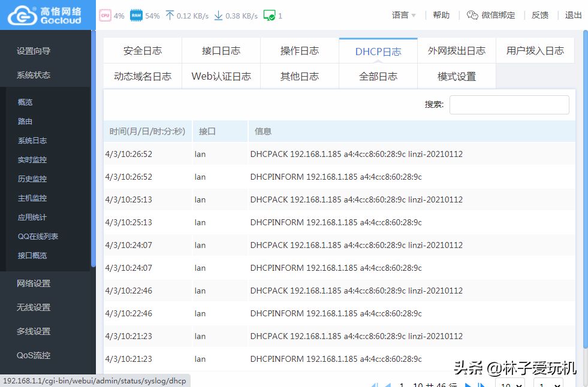Image resolution: width=588 pixels, height=387 pixels.
Task: Click the 反馈 feedback link
Action: (540, 15)
